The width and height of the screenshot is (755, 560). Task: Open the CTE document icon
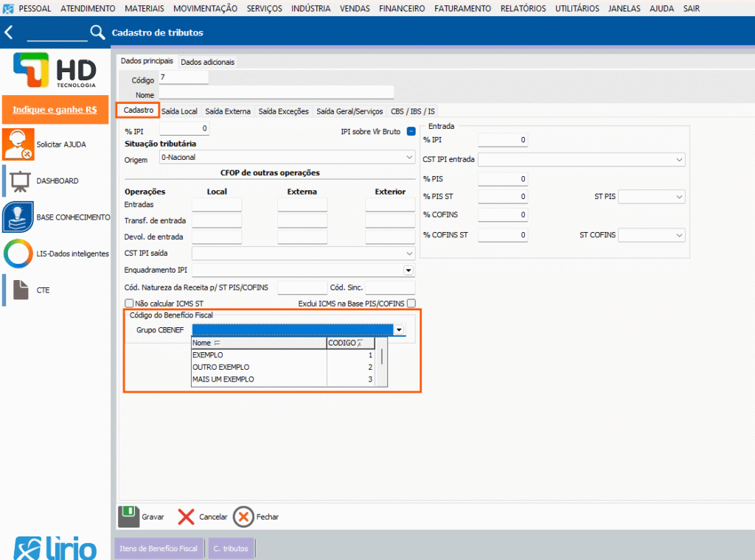click(18, 290)
